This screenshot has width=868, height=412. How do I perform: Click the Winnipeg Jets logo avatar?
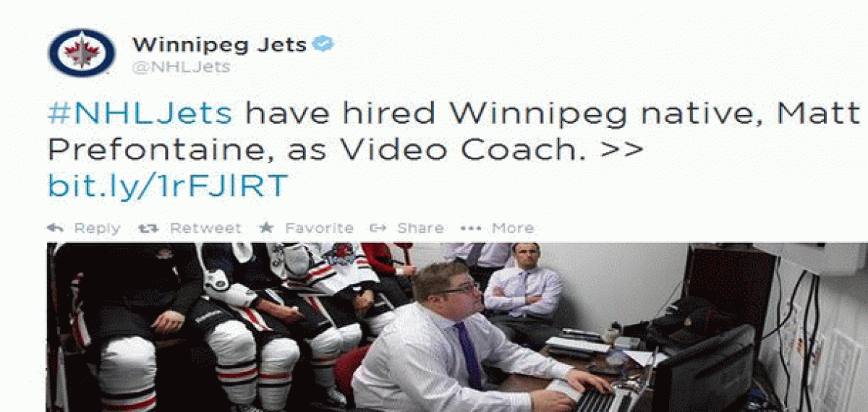tap(81, 53)
